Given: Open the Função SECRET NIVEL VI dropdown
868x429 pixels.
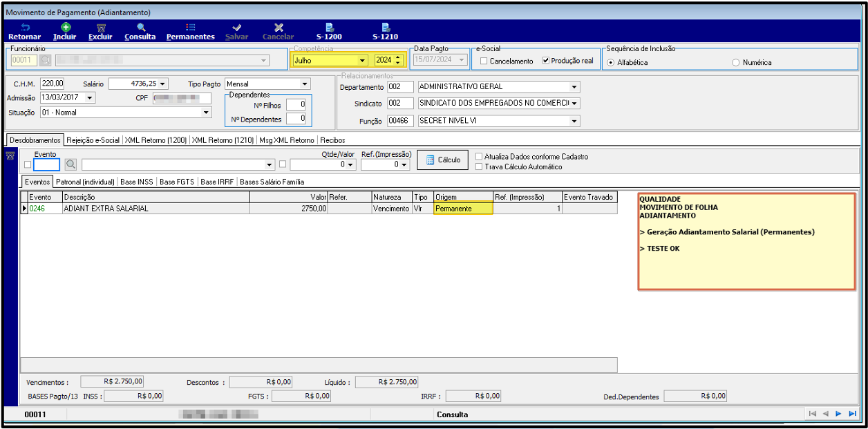Looking at the screenshot, I should click(x=574, y=120).
